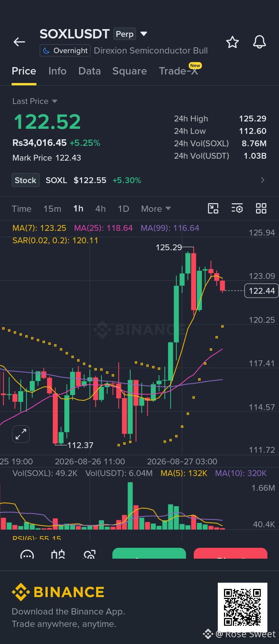Open price alerts via bell icon

(x=259, y=42)
